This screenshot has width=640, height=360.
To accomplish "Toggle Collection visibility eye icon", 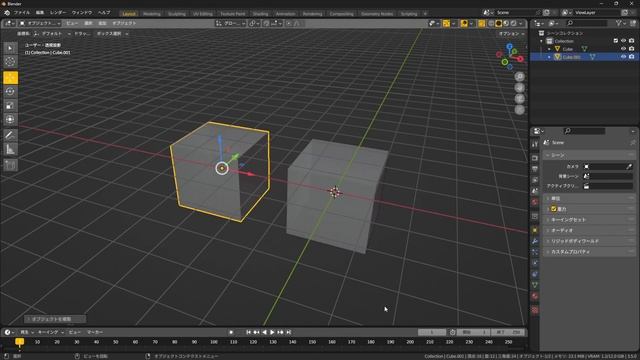I will 623,41.
